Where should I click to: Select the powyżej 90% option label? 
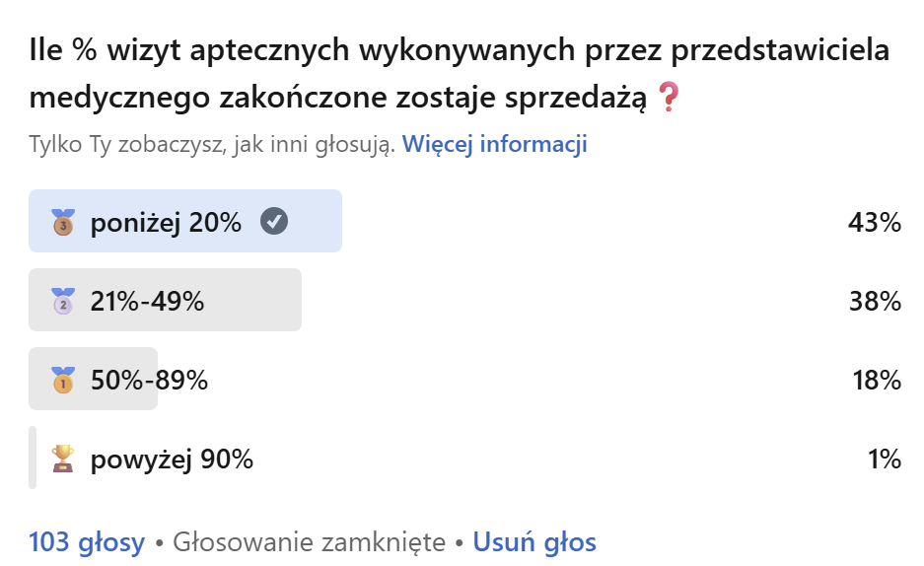[x=172, y=460]
